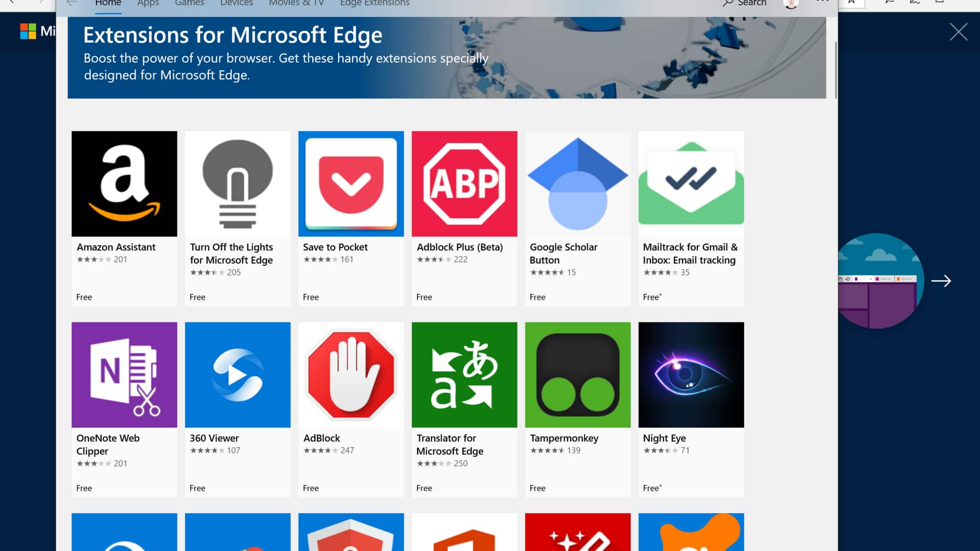Click the Store window's vertical scrollbar
The width and height of the screenshot is (980, 551).
[x=836, y=70]
